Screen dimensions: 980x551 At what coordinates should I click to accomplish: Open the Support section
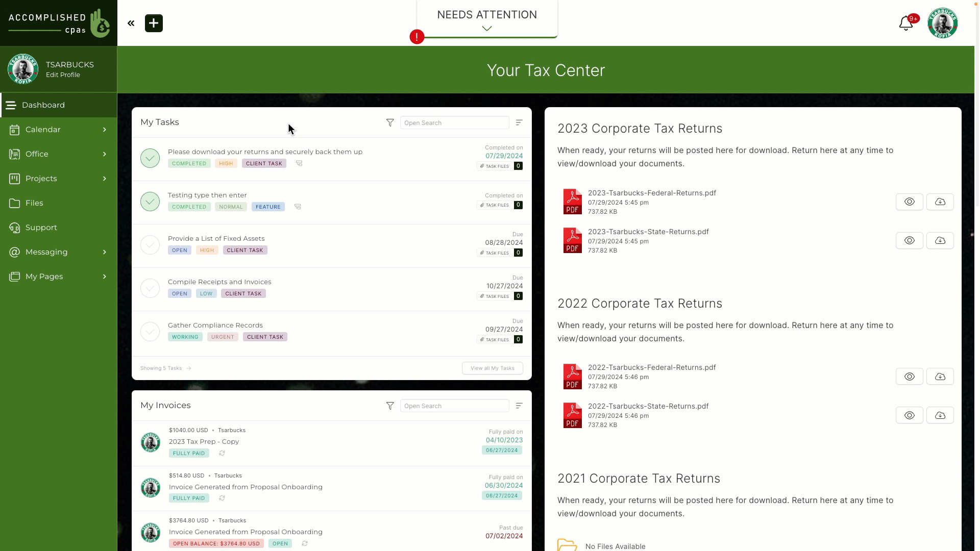click(40, 227)
